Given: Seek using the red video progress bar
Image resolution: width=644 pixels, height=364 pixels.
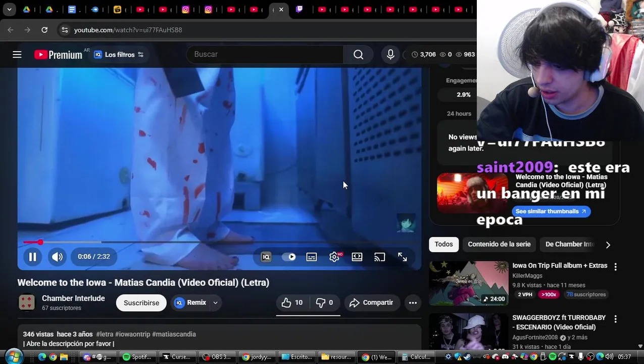Looking at the screenshot, I should tap(220, 243).
